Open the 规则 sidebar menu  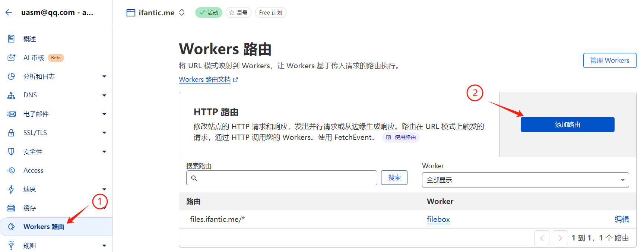[30, 246]
